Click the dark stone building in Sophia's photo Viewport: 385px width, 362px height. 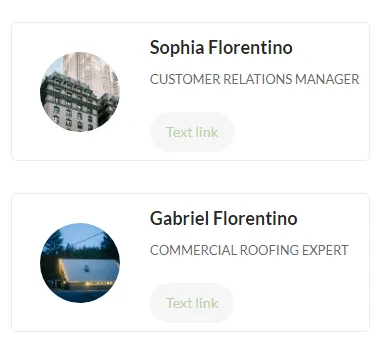click(68, 103)
